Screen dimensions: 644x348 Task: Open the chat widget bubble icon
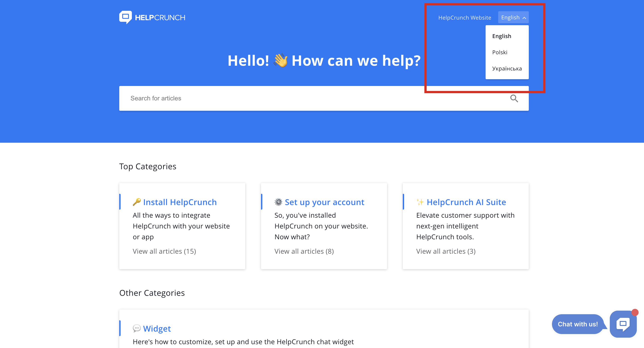[623, 324]
